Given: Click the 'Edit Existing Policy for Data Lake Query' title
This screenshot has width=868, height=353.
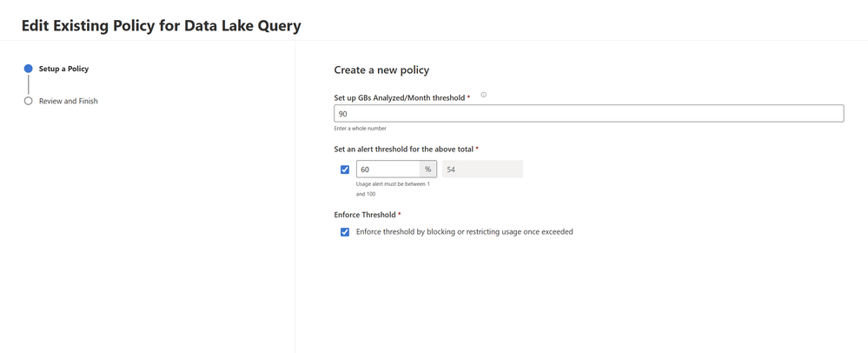Looking at the screenshot, I should point(162,26).
